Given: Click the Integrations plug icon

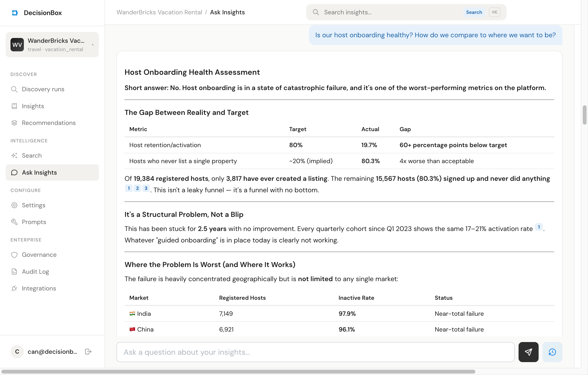Looking at the screenshot, I should click(x=14, y=288).
